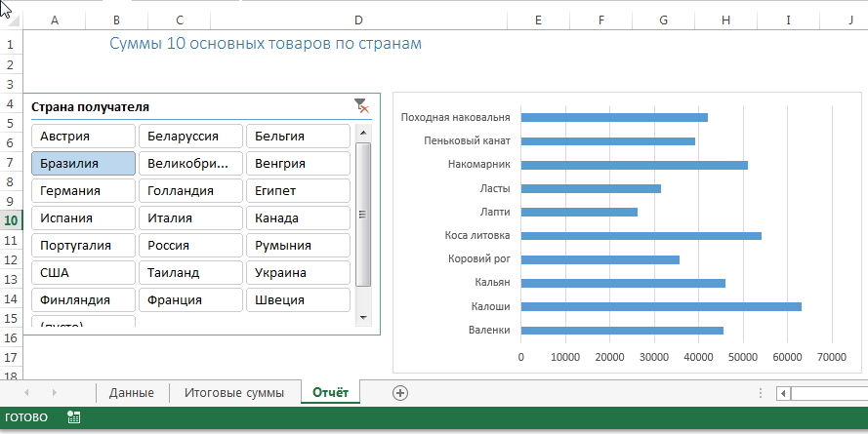The height and width of the screenshot is (434, 868).
Task: Click the macro recording status icon
Action: [x=73, y=417]
